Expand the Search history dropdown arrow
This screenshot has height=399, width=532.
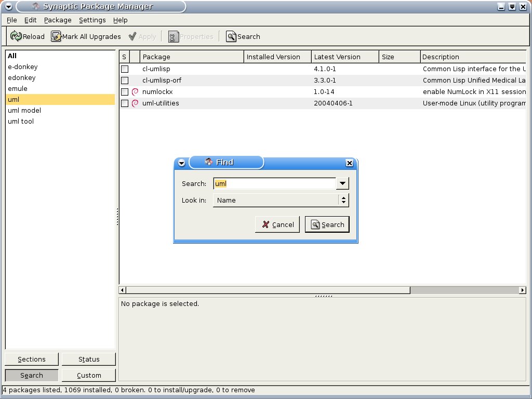[342, 183]
